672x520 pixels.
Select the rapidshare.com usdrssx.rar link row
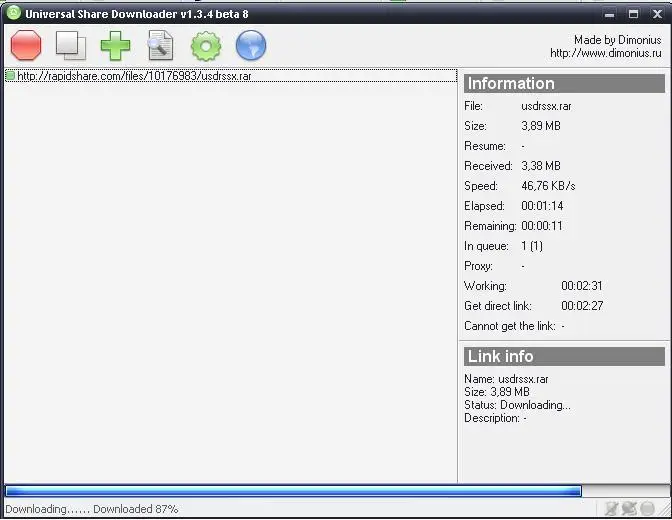(x=231, y=76)
